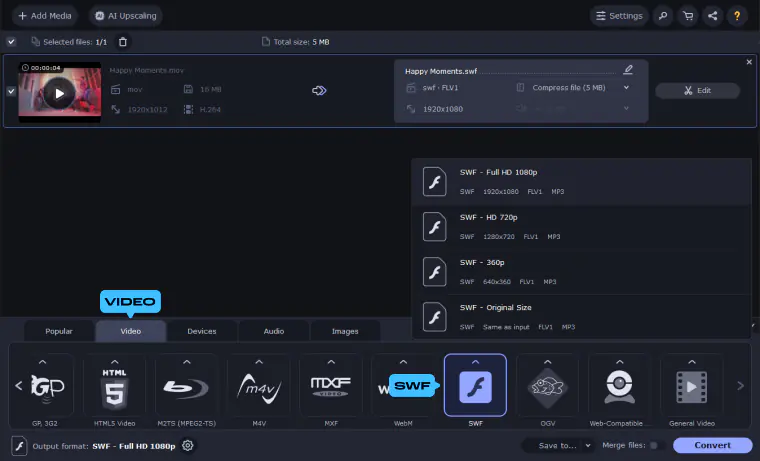Expand presets above OGV format
Image resolution: width=760 pixels, height=461 pixels.
click(x=548, y=362)
